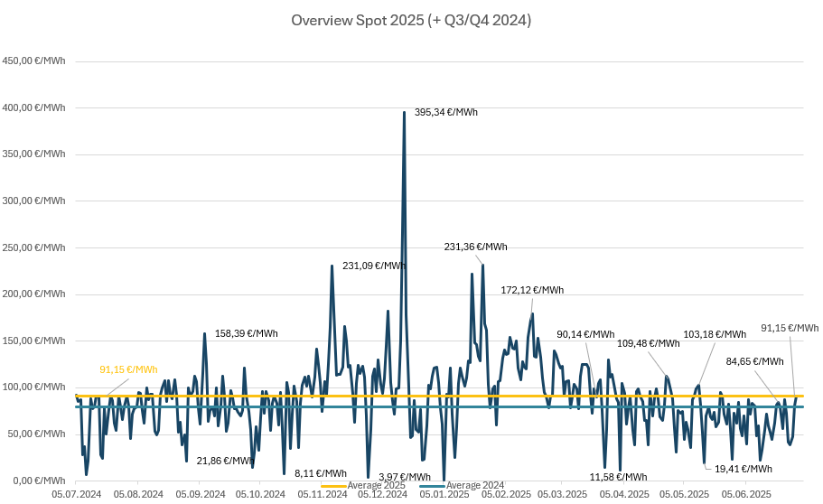Select the 109,48 €/MWh data label

click(648, 343)
